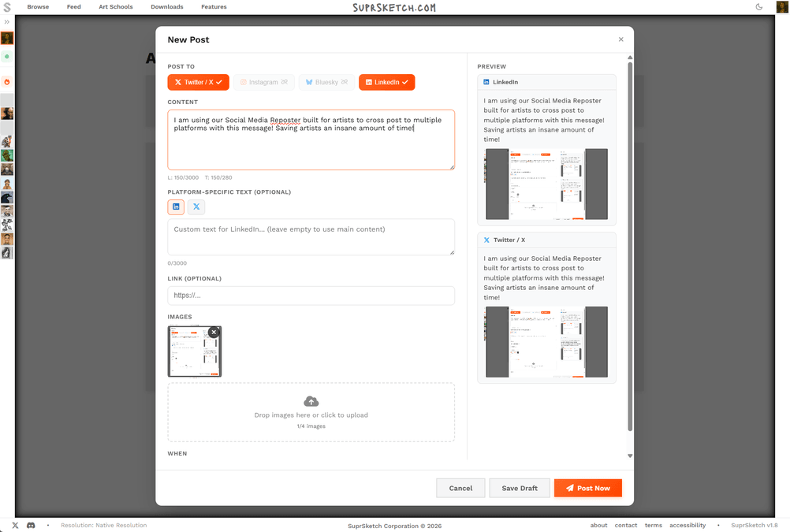
Task: Click the SuprSketch S logo
Action: point(7,7)
